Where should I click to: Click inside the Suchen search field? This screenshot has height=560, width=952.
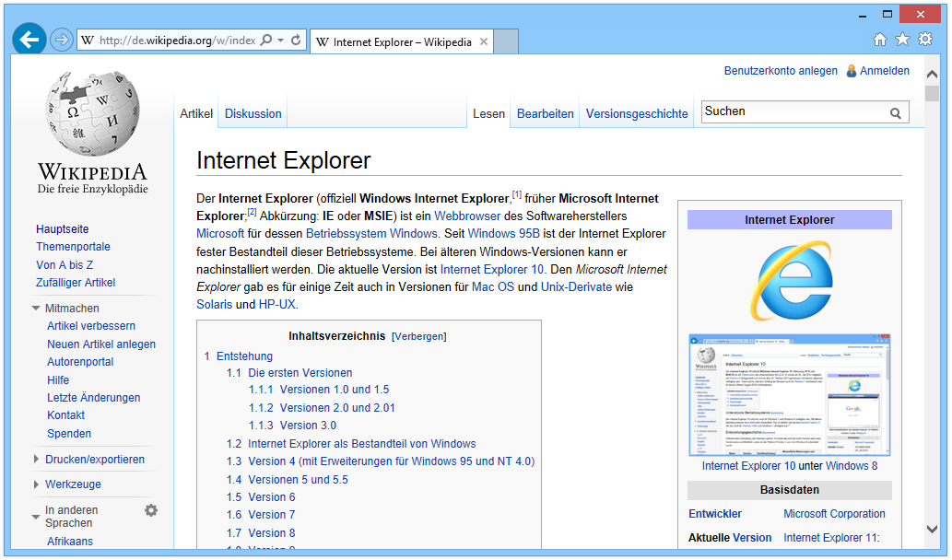[793, 111]
